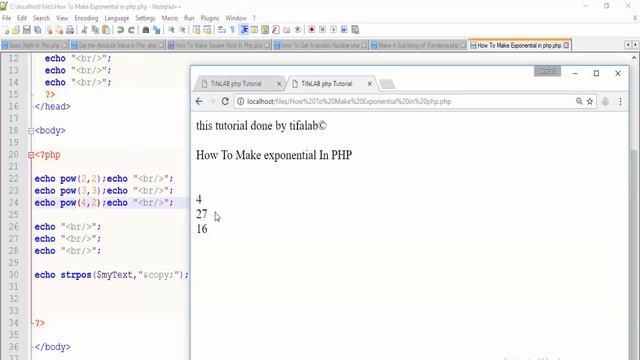Open the Replace toolbar icon
640x360 pixels.
pyautogui.click(x=157, y=30)
